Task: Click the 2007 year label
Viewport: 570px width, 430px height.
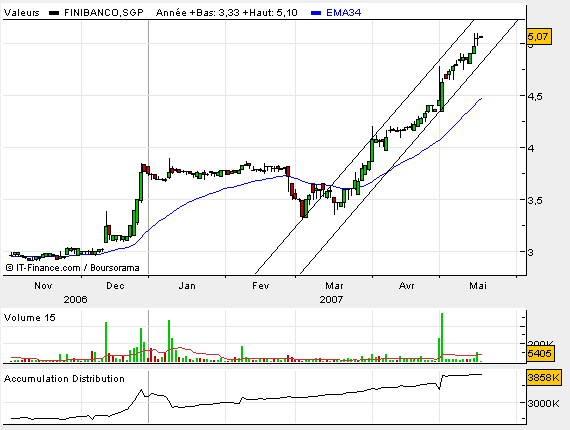Action: [331, 300]
